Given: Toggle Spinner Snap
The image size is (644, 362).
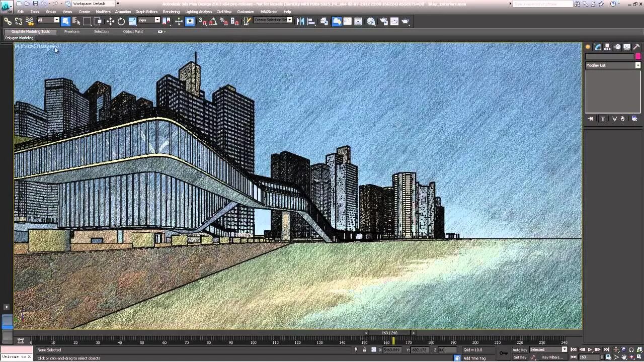Looking at the screenshot, I should [234, 21].
